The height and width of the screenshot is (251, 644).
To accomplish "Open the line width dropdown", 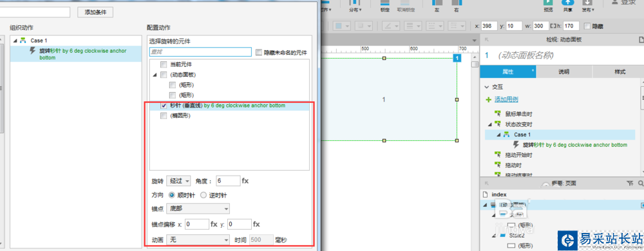I will pyautogui.click(x=413, y=26).
